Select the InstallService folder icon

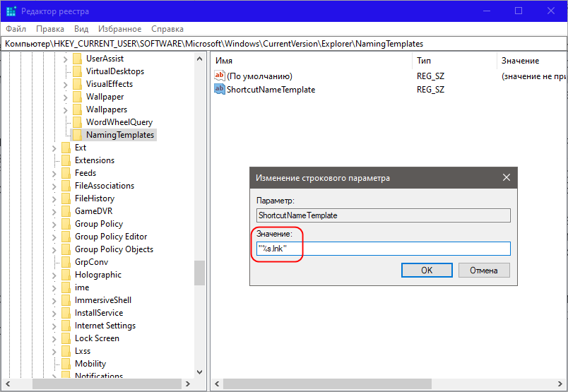(66, 313)
